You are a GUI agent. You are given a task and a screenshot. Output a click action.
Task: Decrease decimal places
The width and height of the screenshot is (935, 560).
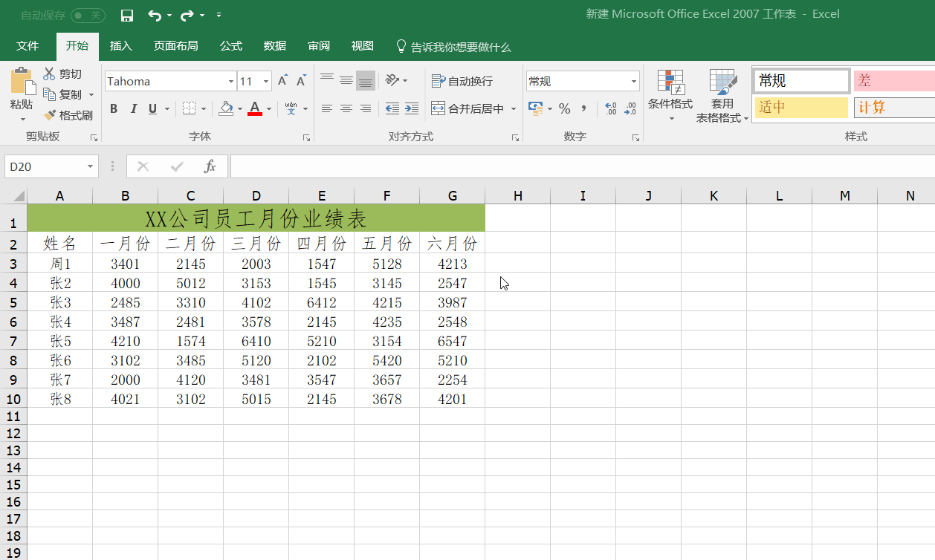(630, 109)
